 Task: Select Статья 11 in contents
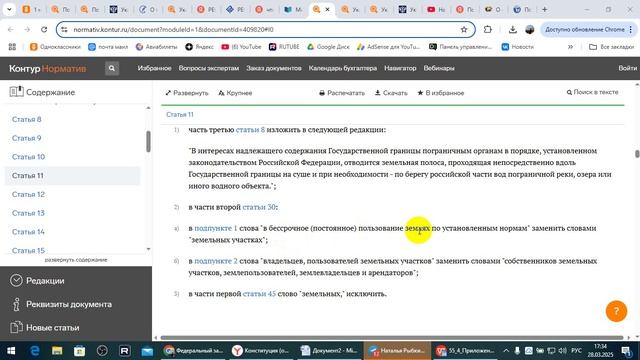[x=72, y=176]
